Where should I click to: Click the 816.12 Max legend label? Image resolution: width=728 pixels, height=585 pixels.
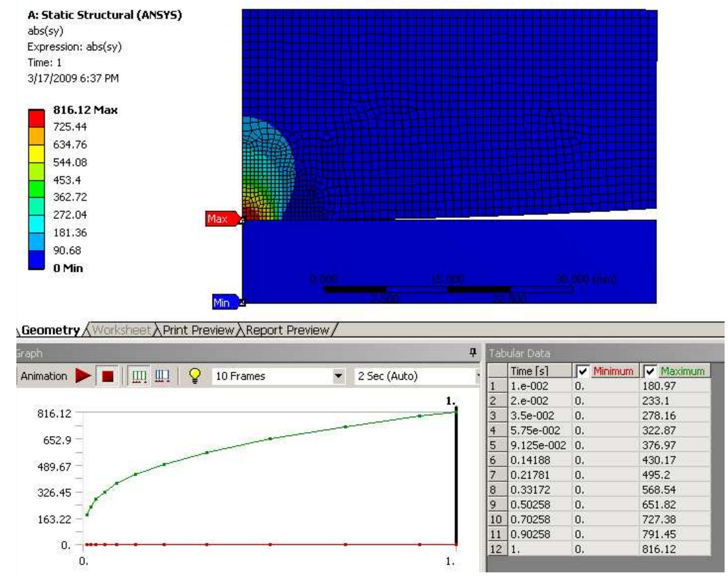[85, 110]
